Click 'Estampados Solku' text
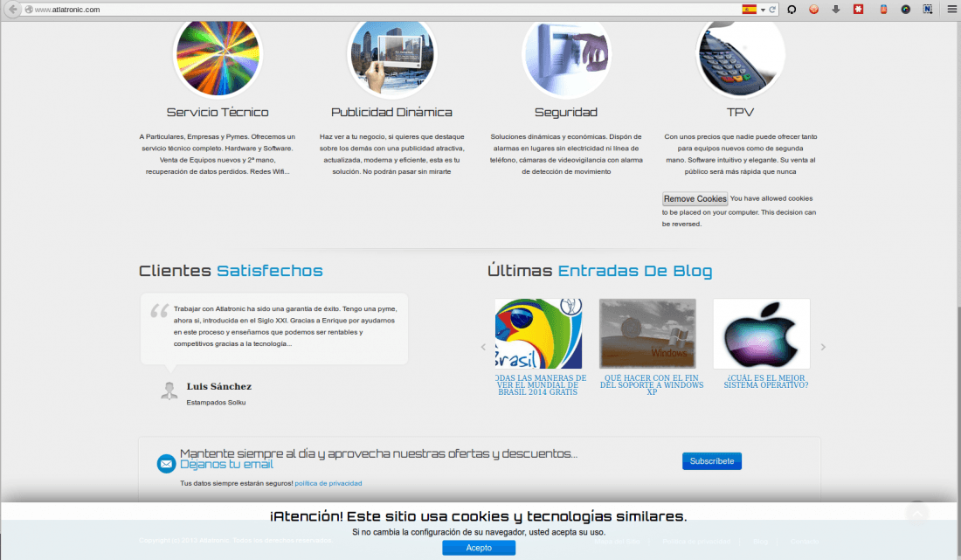This screenshot has width=961, height=560. click(x=216, y=403)
